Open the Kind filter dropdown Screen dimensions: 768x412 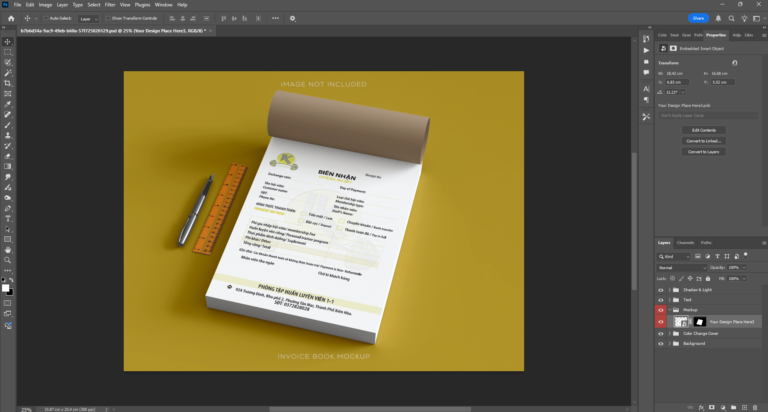coord(674,256)
